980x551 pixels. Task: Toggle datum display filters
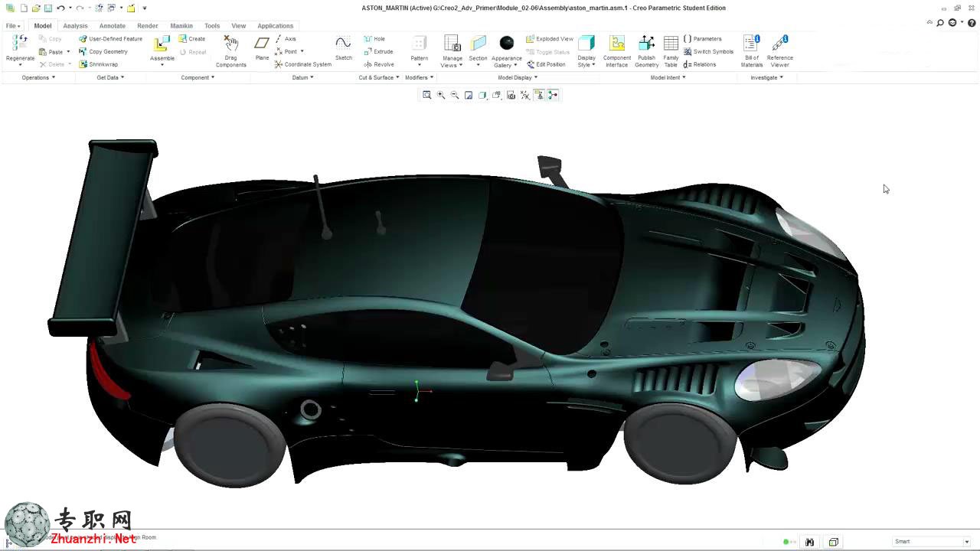(x=525, y=95)
